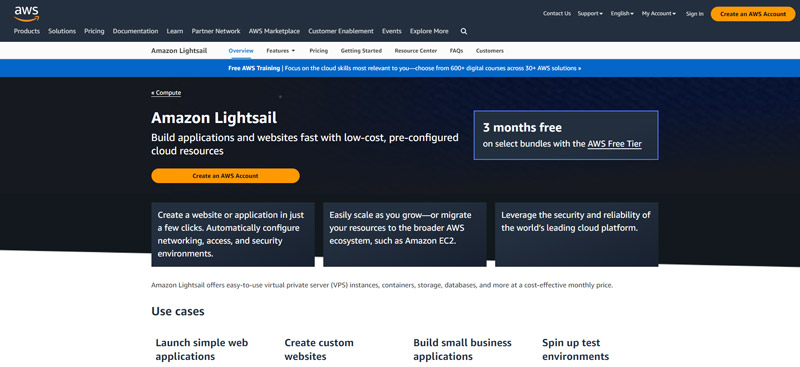Click Sign In link
The width and height of the screenshot is (800, 367).
click(x=694, y=14)
